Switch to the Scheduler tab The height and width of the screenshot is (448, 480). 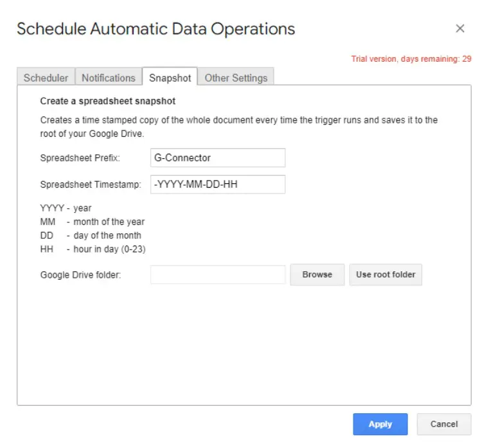(46, 78)
